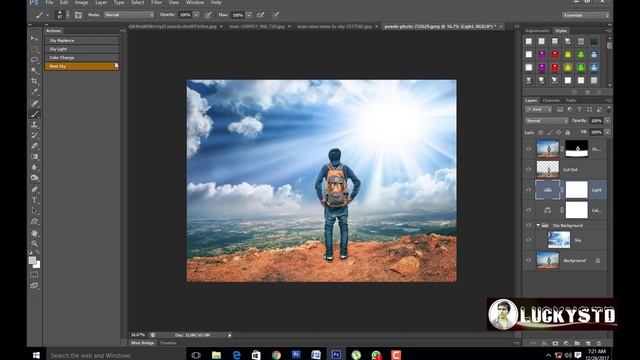Open the brush Mode dropdown

(129, 15)
